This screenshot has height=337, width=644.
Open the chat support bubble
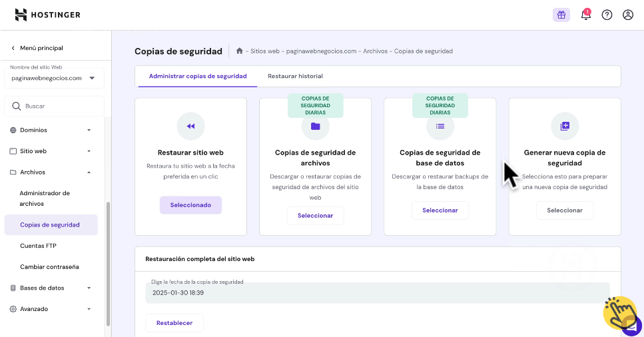coord(631,326)
